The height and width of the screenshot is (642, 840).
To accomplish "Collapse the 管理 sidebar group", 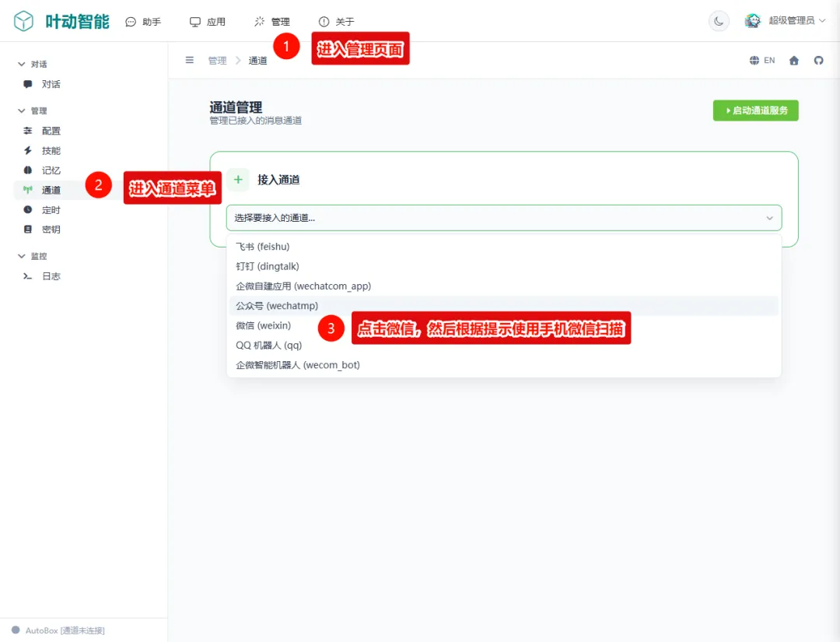I will point(32,111).
